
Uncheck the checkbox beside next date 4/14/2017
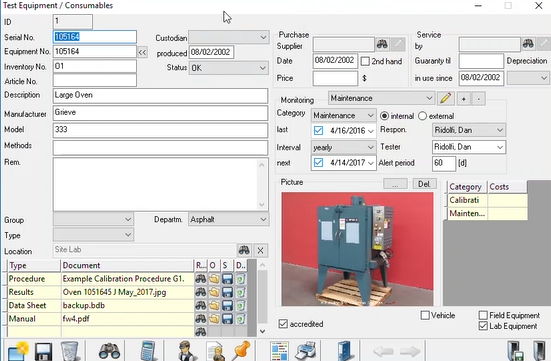[318, 163]
